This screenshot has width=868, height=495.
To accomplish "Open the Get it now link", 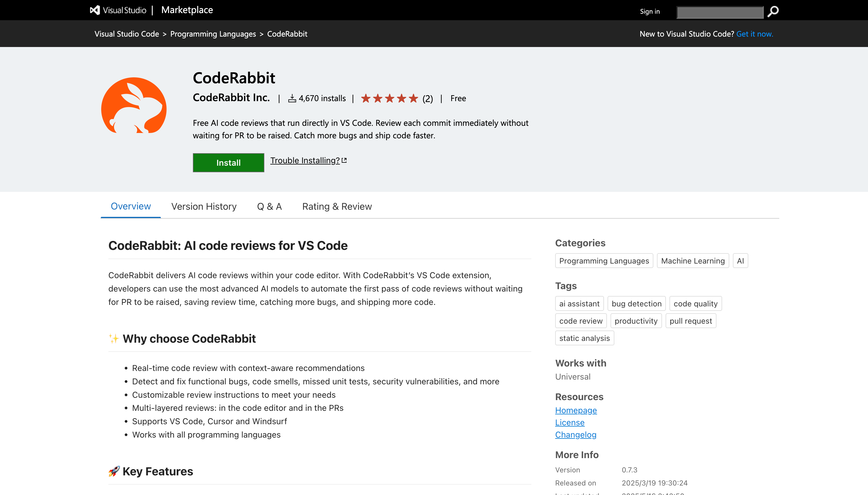I will click(x=754, y=34).
